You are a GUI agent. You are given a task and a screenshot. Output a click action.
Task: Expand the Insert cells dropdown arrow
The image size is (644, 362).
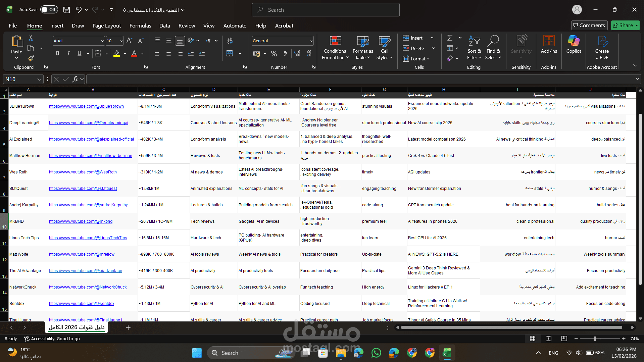(432, 38)
